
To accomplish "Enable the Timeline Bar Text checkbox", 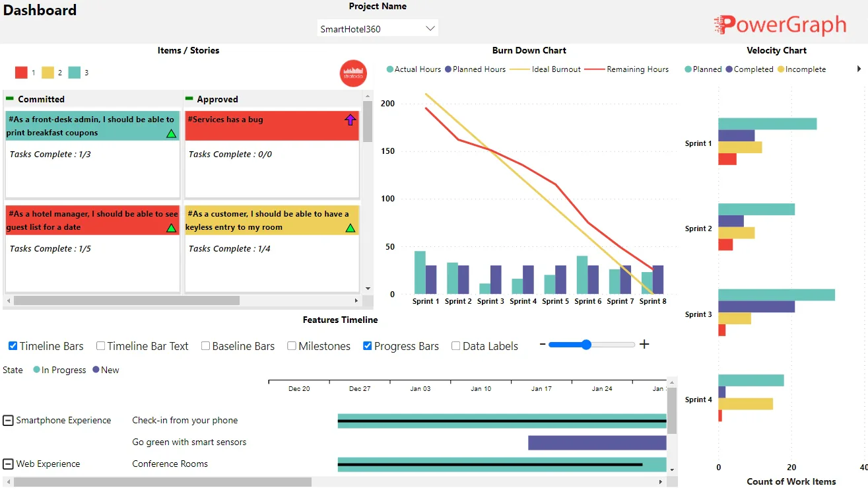I will pos(101,346).
